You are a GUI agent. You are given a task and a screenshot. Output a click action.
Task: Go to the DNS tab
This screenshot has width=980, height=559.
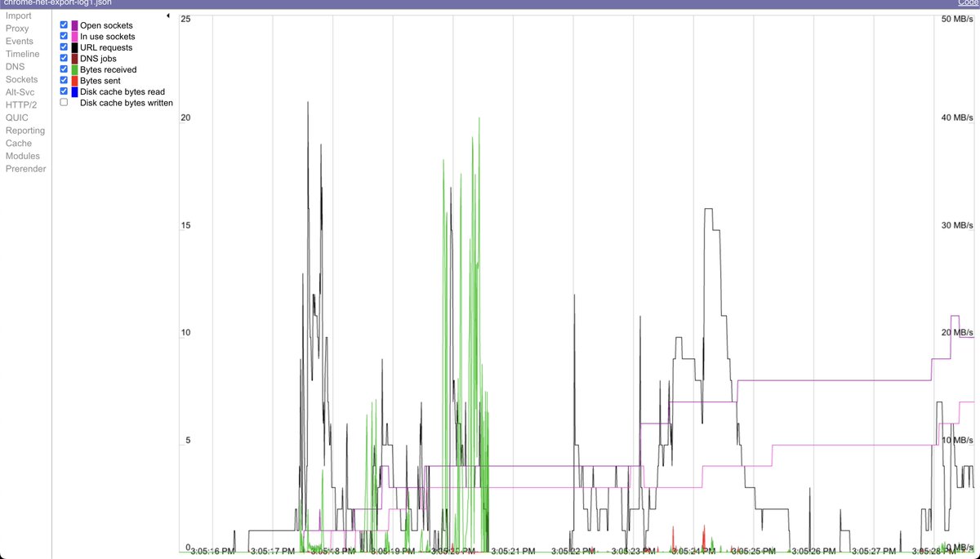click(15, 67)
